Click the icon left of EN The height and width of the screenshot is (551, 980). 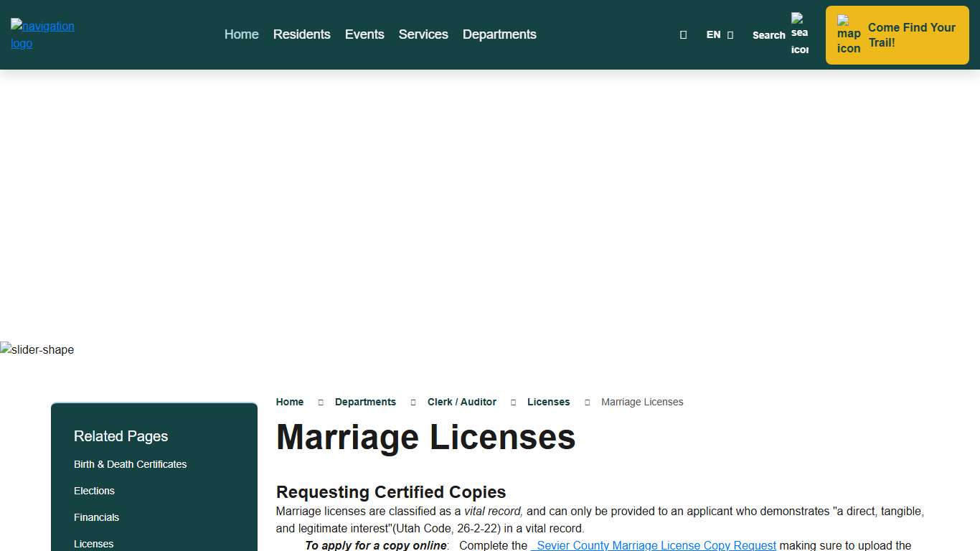point(683,34)
